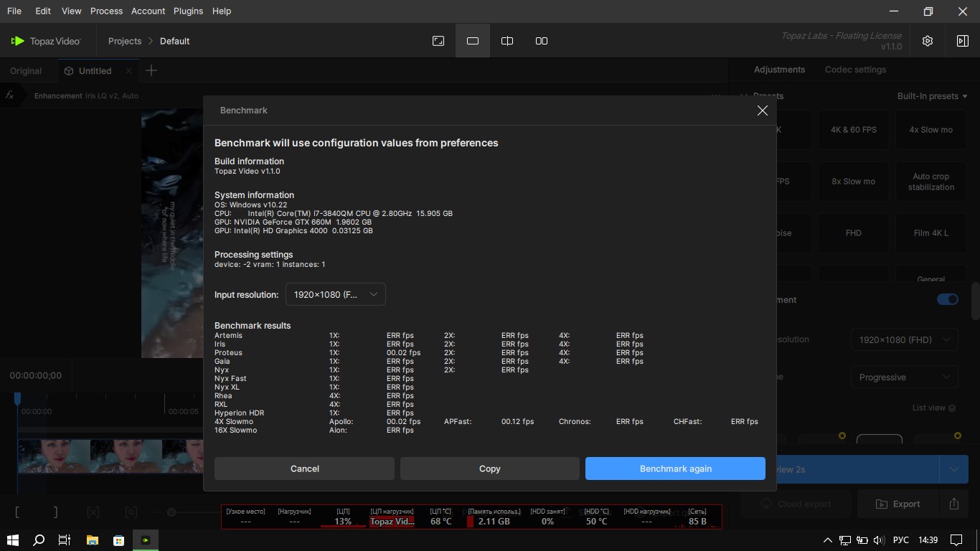980x551 pixels.
Task: Open the Input resolution dropdown
Action: coord(336,294)
